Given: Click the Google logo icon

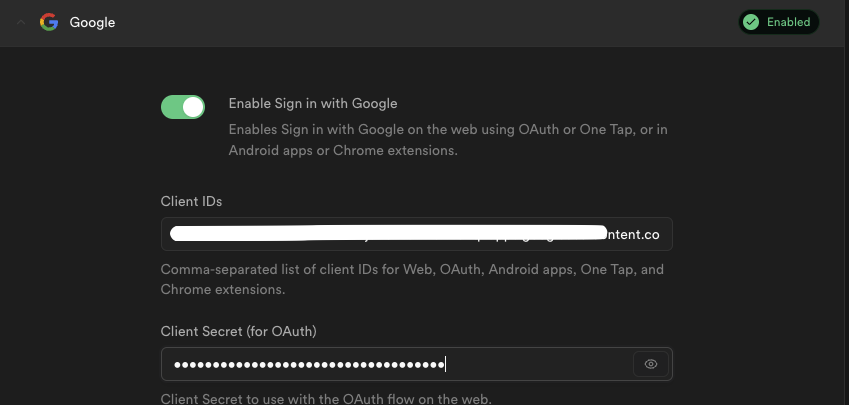Looking at the screenshot, I should (48, 22).
